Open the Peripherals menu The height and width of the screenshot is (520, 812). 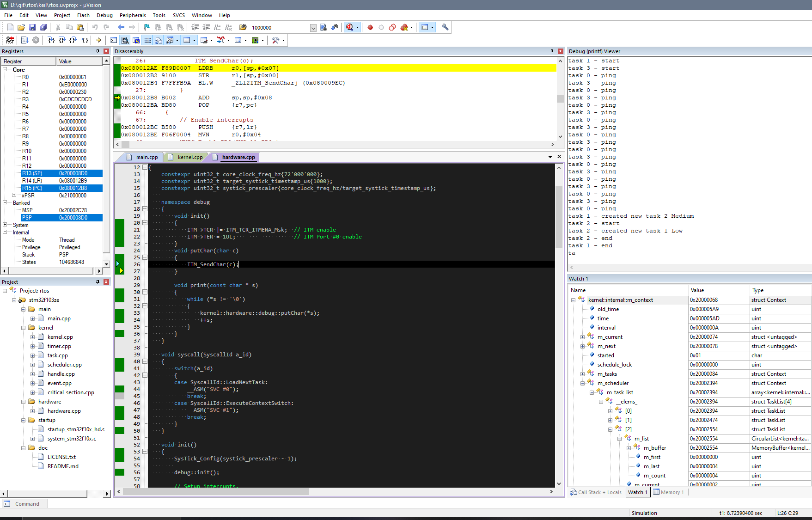pyautogui.click(x=133, y=15)
